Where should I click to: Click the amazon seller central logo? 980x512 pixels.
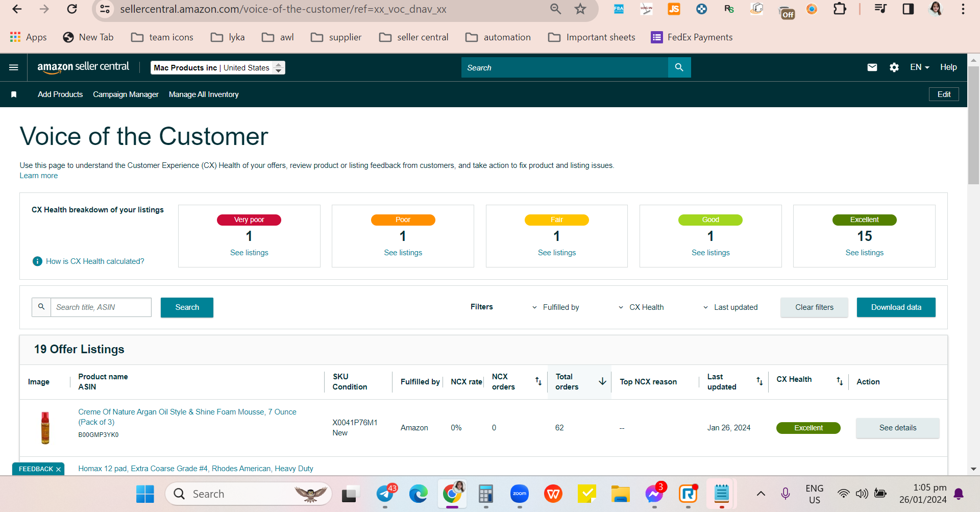coord(83,67)
